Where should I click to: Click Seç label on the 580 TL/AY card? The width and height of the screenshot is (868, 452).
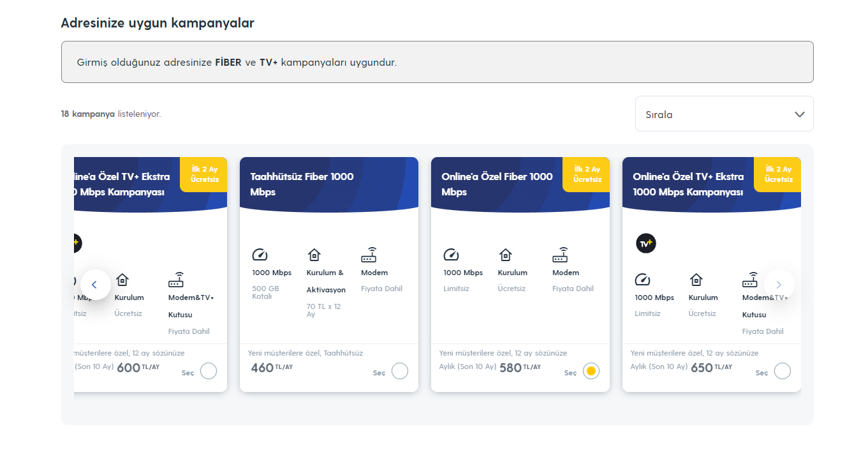click(x=570, y=373)
